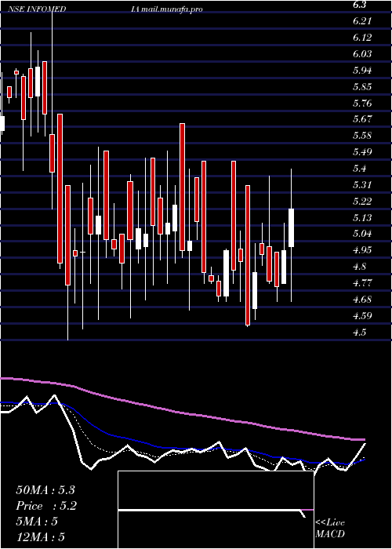
Task: Click the 6.21 price axis label
Action: [x=362, y=21]
